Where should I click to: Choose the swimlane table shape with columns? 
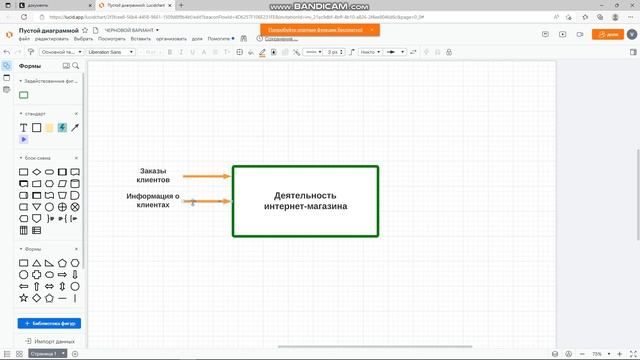[24, 230]
